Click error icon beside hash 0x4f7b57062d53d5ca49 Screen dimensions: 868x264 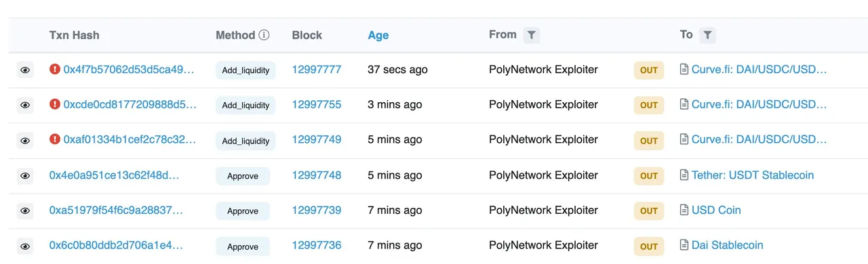55,69
